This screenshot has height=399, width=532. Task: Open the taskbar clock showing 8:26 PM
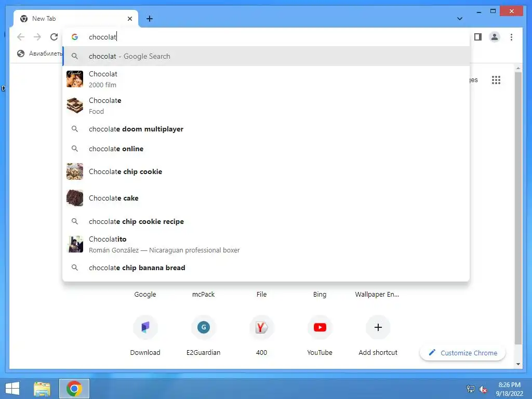tap(509, 389)
